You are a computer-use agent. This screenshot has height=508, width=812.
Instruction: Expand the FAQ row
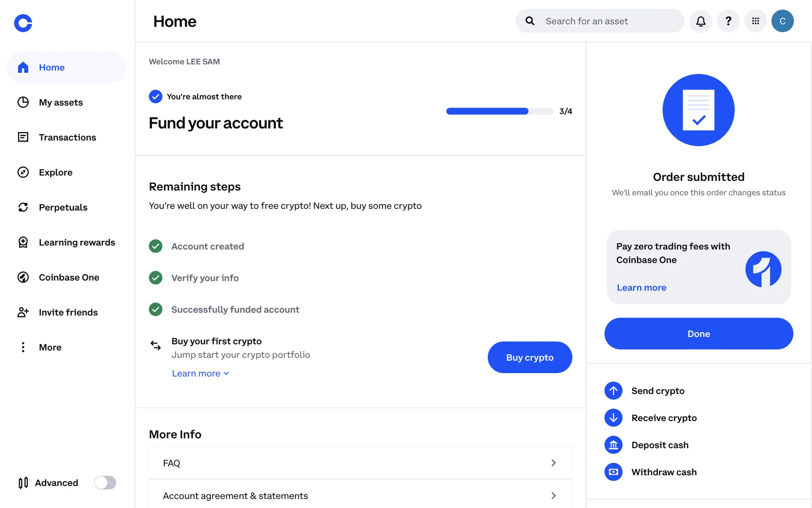point(360,463)
